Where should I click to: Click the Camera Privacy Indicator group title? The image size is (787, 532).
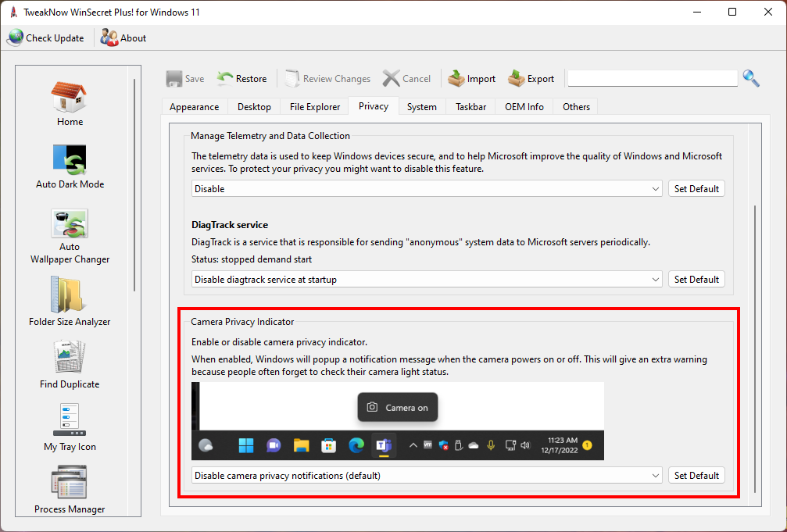click(x=242, y=322)
